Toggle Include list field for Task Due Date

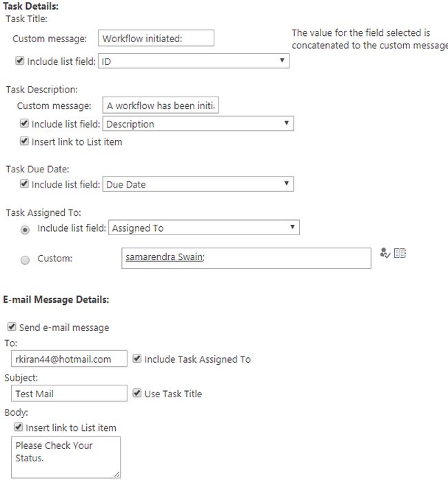coord(25,184)
